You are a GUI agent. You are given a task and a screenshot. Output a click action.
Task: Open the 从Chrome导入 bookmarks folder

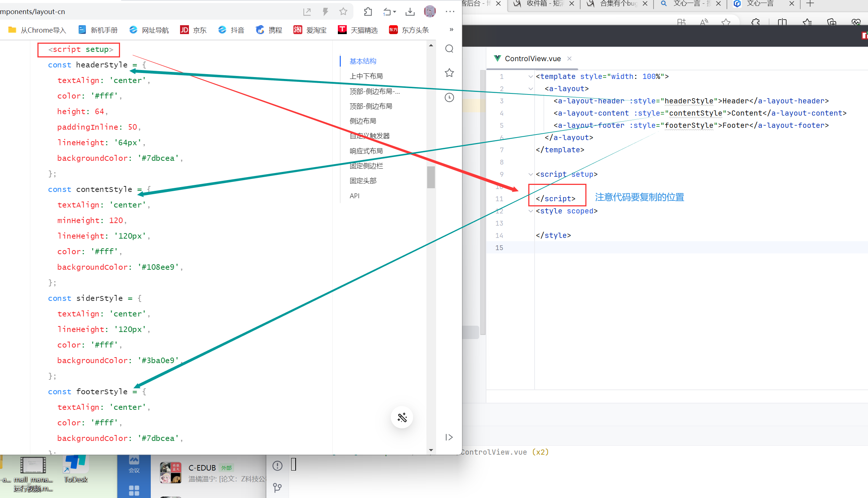pyautogui.click(x=37, y=30)
